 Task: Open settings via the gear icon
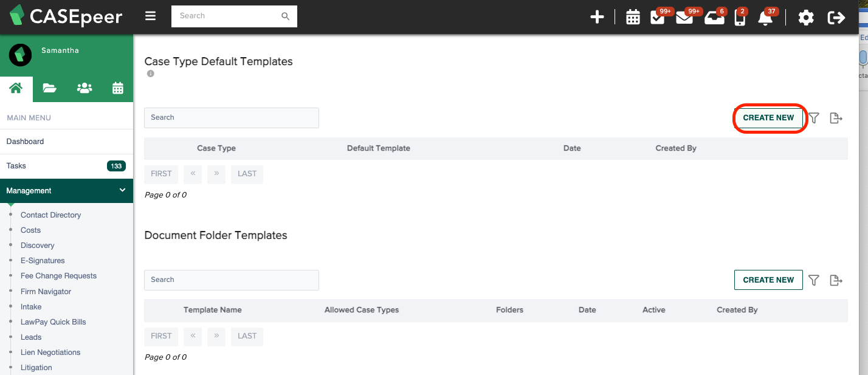pyautogui.click(x=806, y=18)
